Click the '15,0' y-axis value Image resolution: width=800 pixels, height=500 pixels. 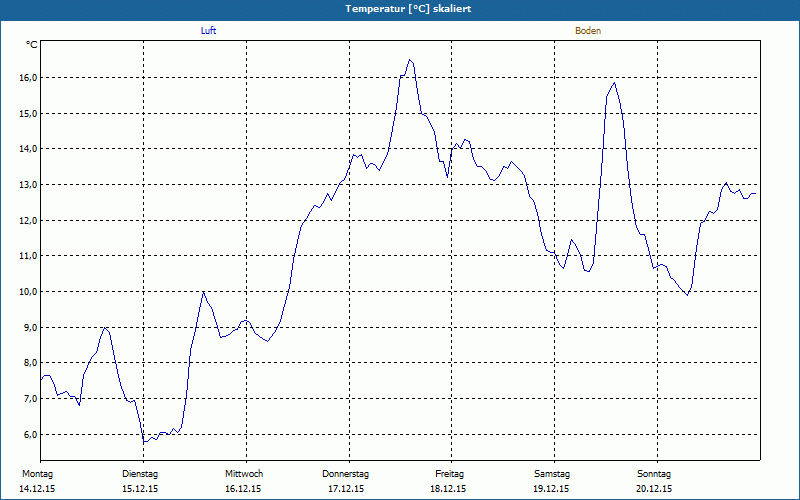pos(29,113)
